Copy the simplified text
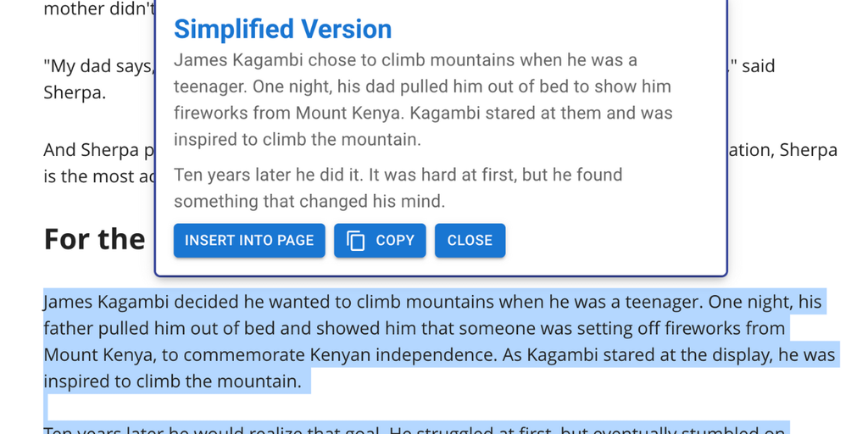 380,241
